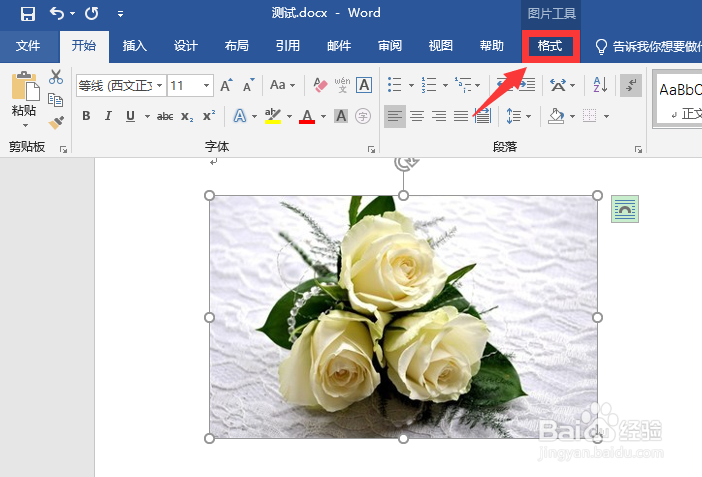Screen dimensions: 702x477
Task: Toggle Character Shading icon
Action: click(341, 116)
